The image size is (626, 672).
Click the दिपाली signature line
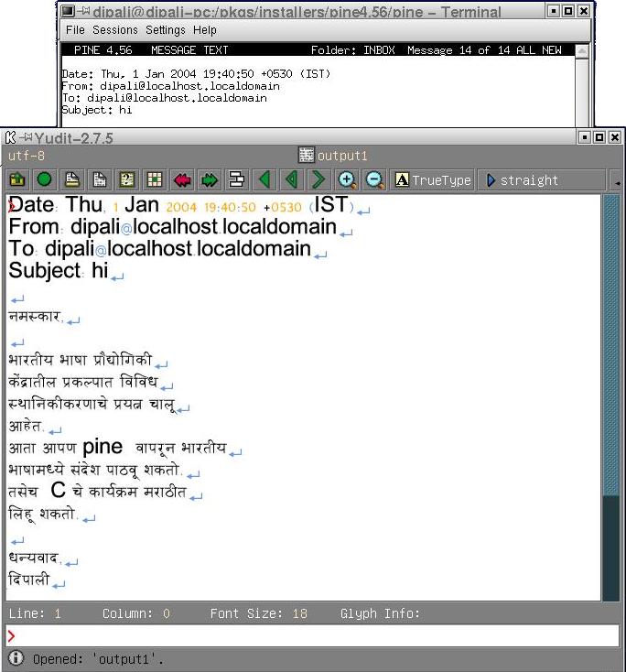pos(29,580)
